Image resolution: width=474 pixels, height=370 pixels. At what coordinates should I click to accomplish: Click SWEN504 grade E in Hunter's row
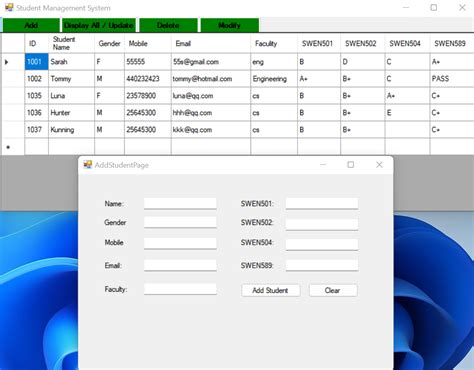pyautogui.click(x=407, y=113)
